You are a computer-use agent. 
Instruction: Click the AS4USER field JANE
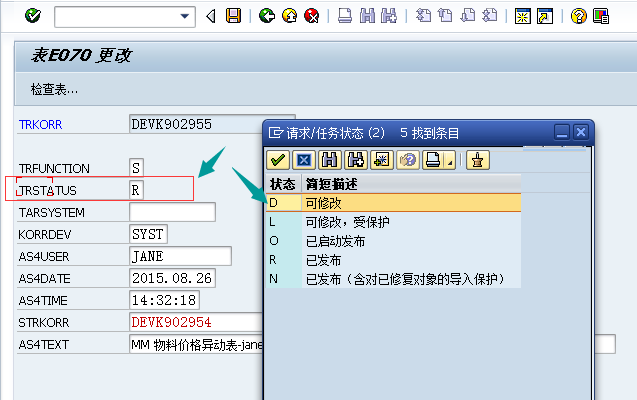click(x=180, y=256)
